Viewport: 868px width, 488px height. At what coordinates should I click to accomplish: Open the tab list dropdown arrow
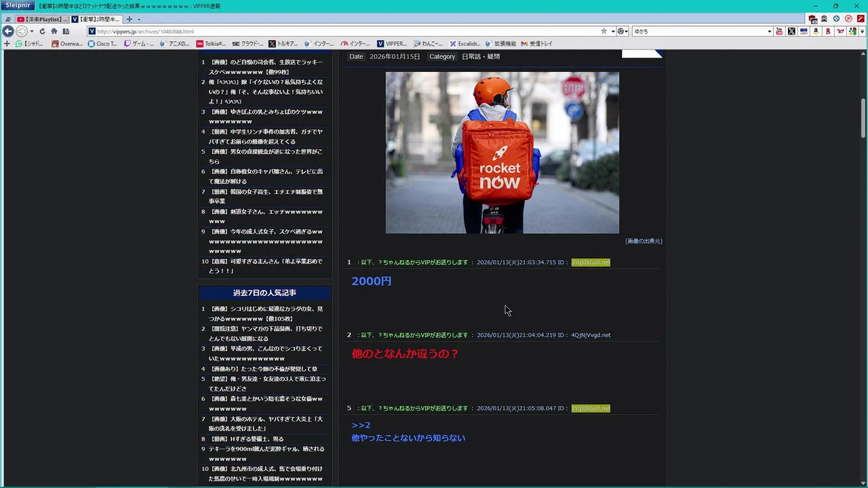[x=138, y=19]
